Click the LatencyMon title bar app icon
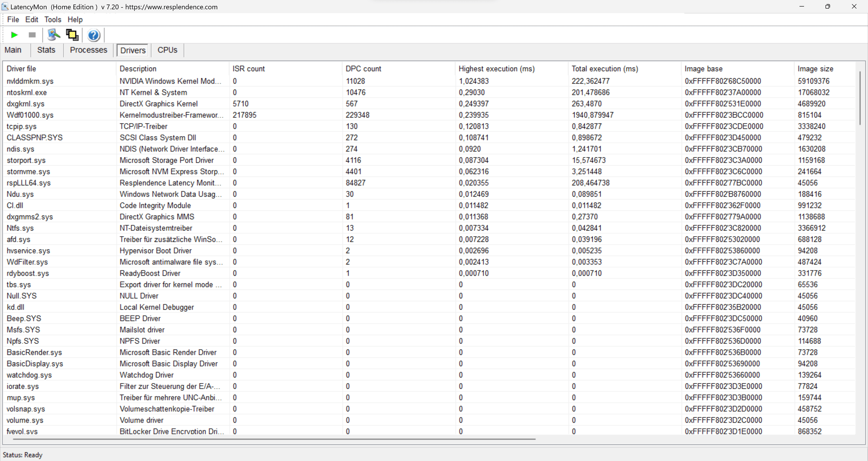Image resolution: width=868 pixels, height=461 pixels. tap(5, 7)
